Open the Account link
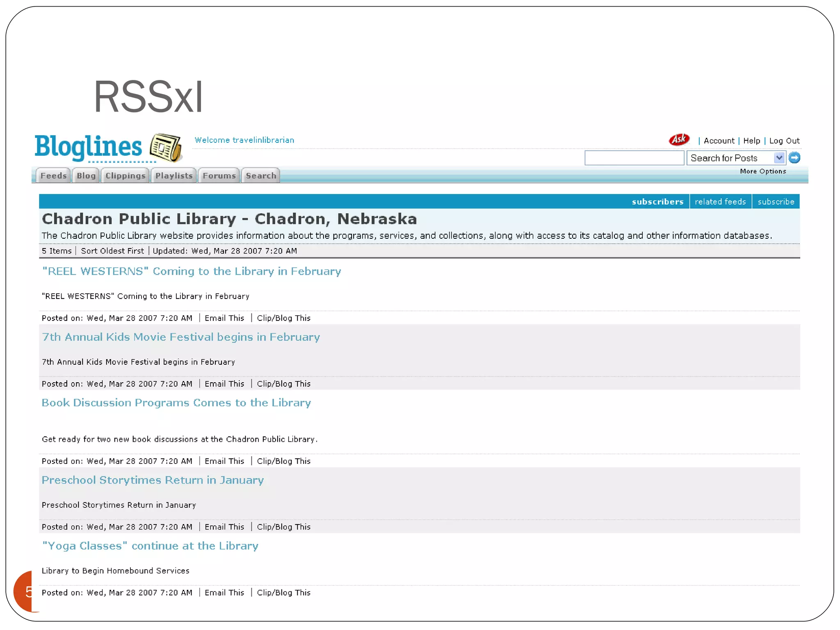 [719, 141]
